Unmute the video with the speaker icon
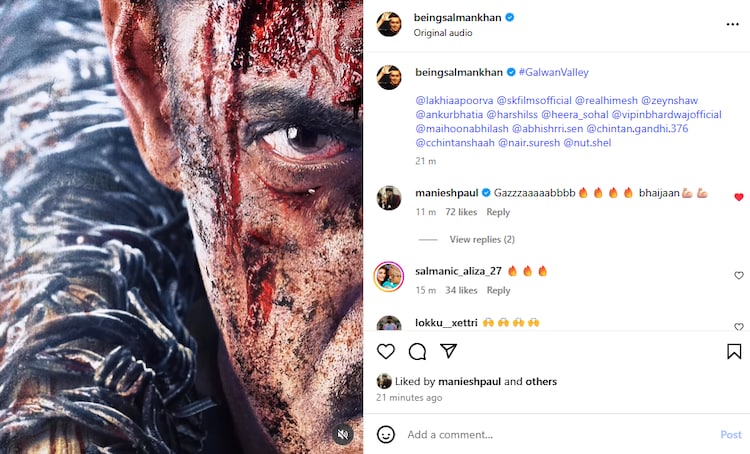This screenshot has width=750, height=454. tap(342, 434)
